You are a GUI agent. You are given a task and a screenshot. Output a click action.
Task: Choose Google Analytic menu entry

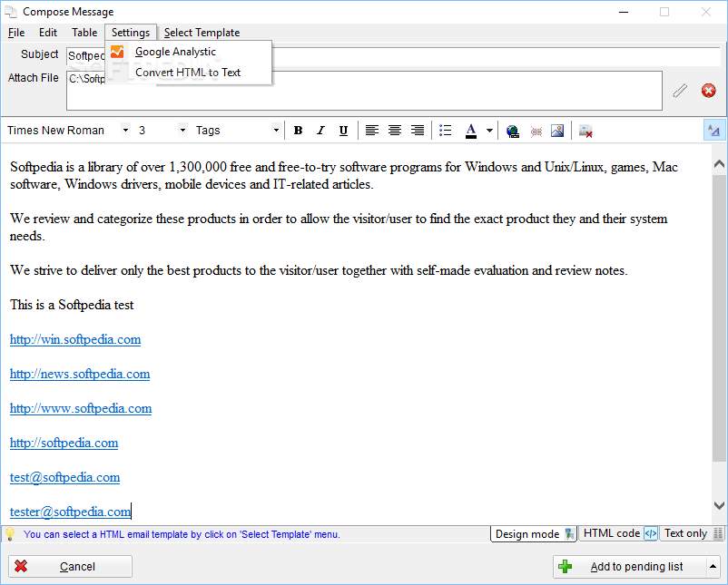(188, 52)
